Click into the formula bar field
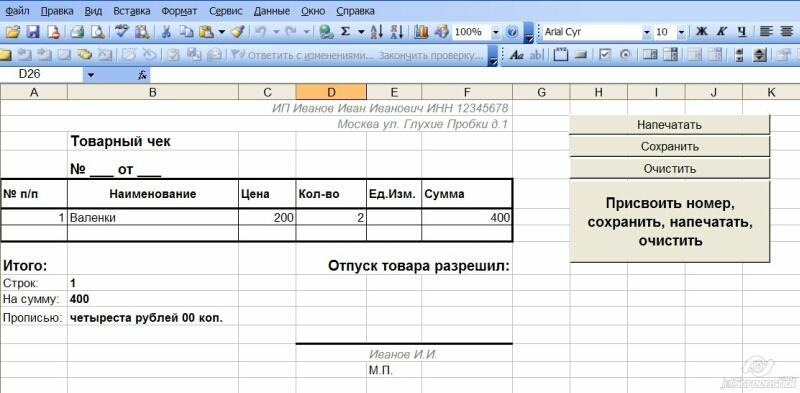Screen dimensions: 800x393 [474, 75]
